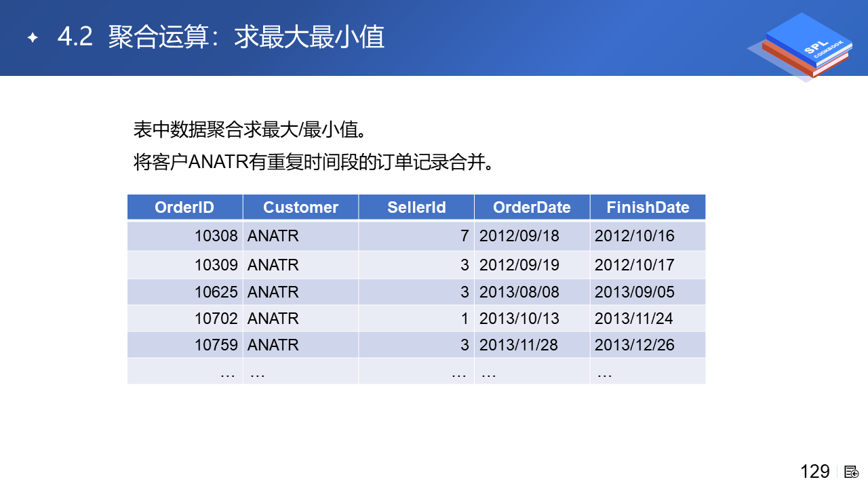Click the sparkle bullet before the 4.2 title

(32, 37)
